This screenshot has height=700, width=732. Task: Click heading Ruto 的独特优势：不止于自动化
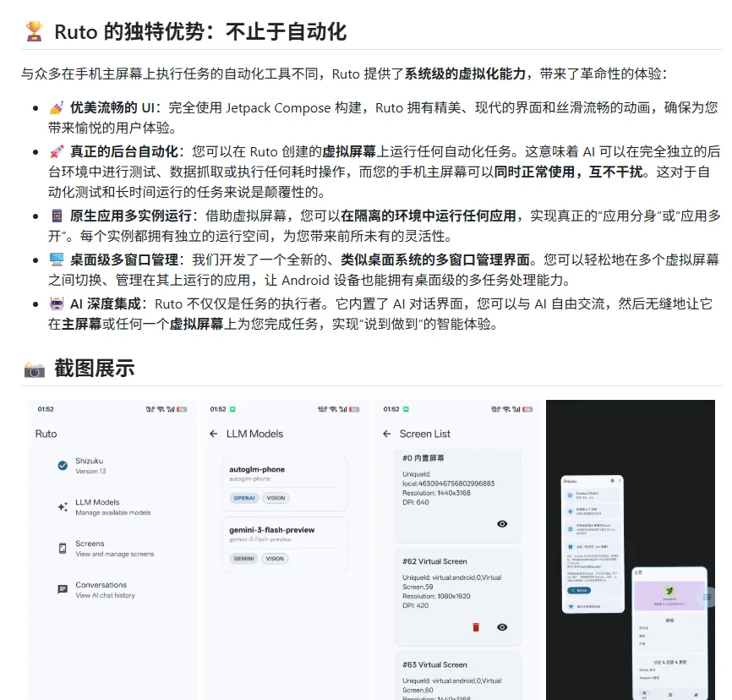point(200,32)
